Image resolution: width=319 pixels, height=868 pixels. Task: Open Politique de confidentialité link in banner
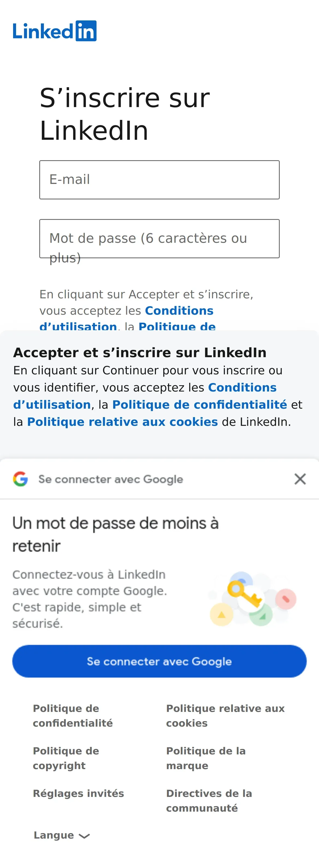pyautogui.click(x=199, y=405)
